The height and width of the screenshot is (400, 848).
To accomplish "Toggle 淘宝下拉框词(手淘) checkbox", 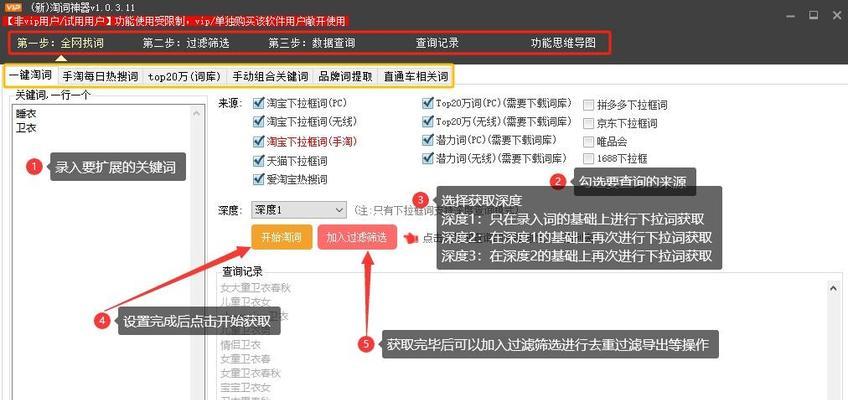I will click(258, 141).
